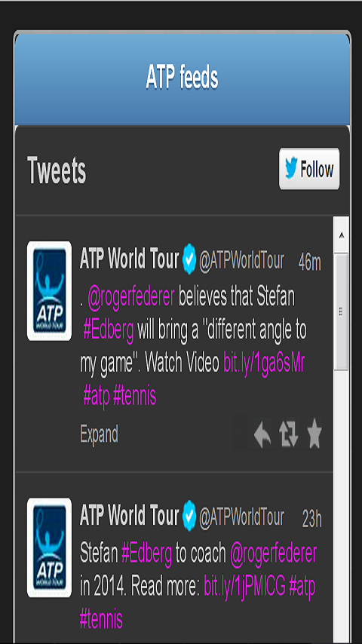Click the scrollbar up arrow
362x644 pixels.
click(341, 236)
